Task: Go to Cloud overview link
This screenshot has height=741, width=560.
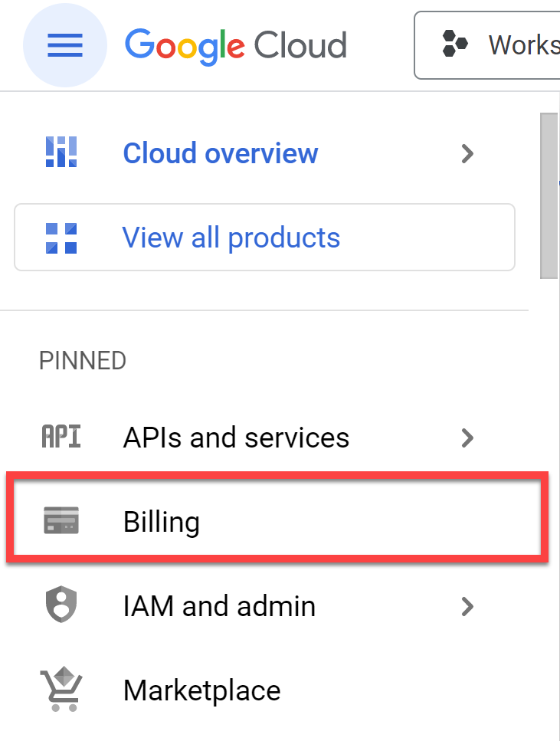Action: (x=221, y=153)
